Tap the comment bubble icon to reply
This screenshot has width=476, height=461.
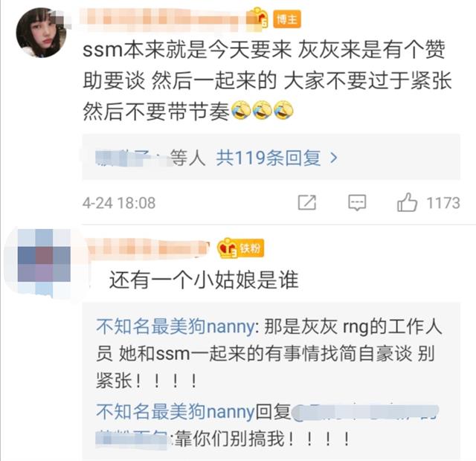click(357, 202)
